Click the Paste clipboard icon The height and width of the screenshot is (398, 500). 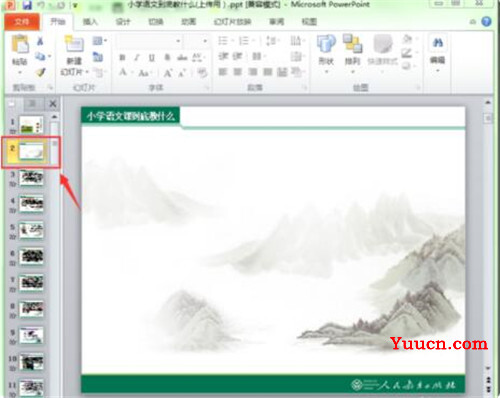[x=20, y=44]
